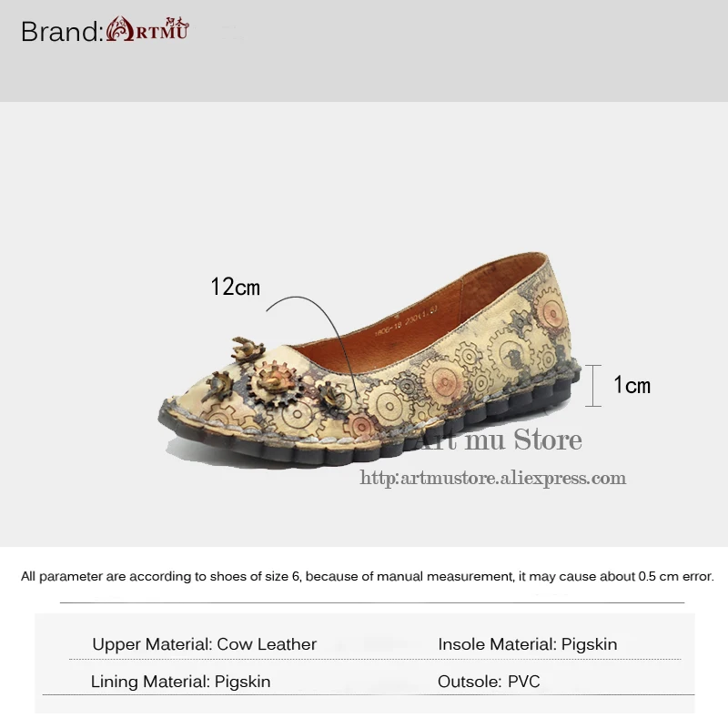Click the 12cm measurement label

[x=236, y=287]
